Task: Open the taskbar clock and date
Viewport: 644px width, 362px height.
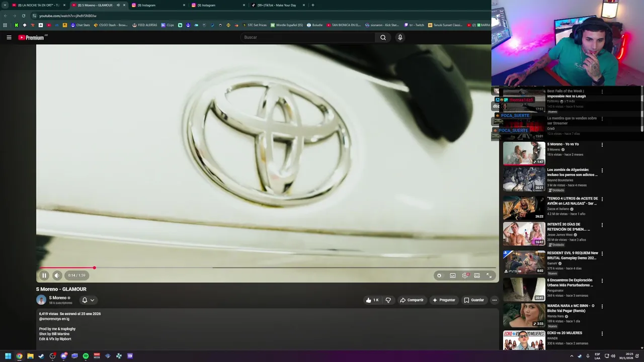Action: click(626, 356)
